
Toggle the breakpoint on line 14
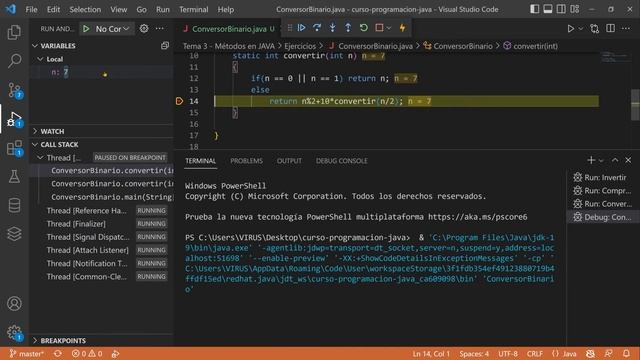click(x=179, y=101)
